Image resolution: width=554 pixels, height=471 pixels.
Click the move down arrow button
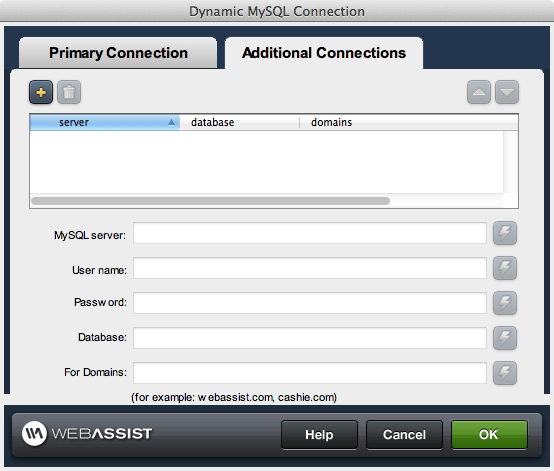coord(507,92)
